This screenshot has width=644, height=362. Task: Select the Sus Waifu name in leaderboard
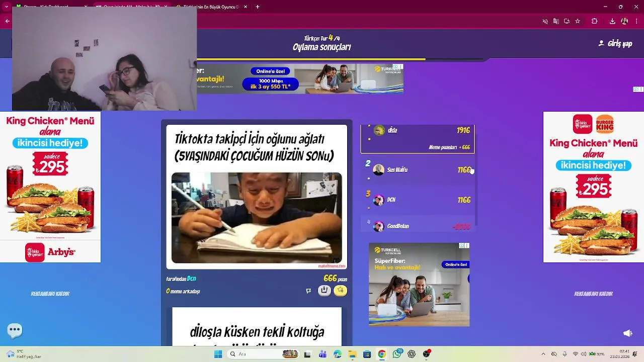pyautogui.click(x=397, y=170)
